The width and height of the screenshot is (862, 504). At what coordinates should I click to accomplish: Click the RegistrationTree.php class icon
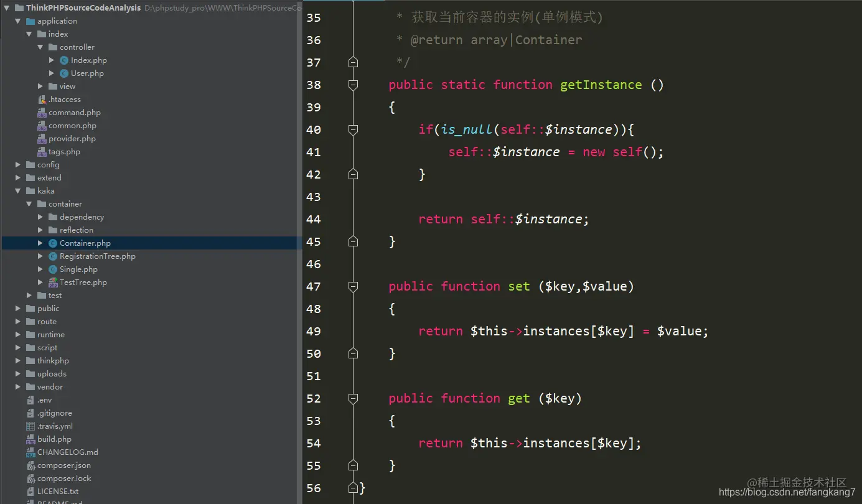tap(53, 256)
